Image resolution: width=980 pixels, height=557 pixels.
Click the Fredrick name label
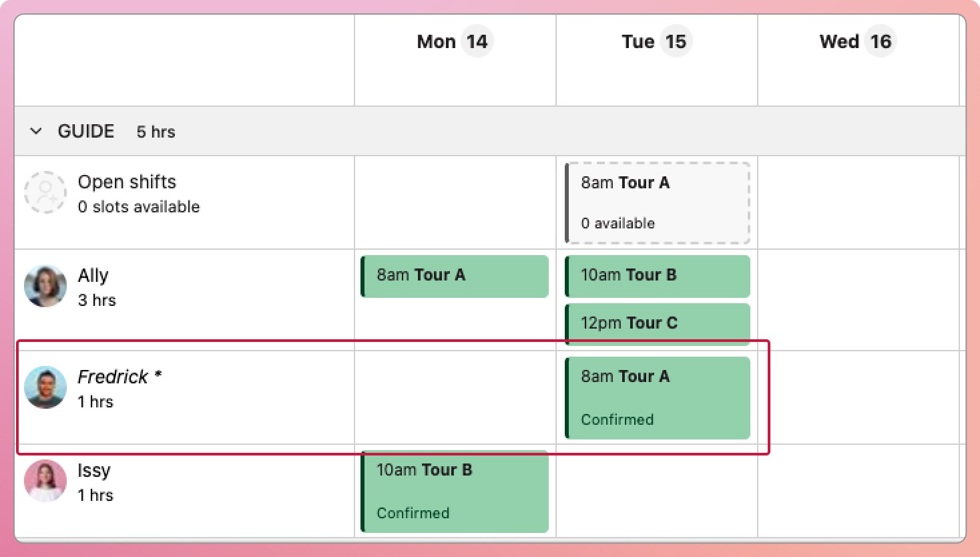pyautogui.click(x=113, y=377)
